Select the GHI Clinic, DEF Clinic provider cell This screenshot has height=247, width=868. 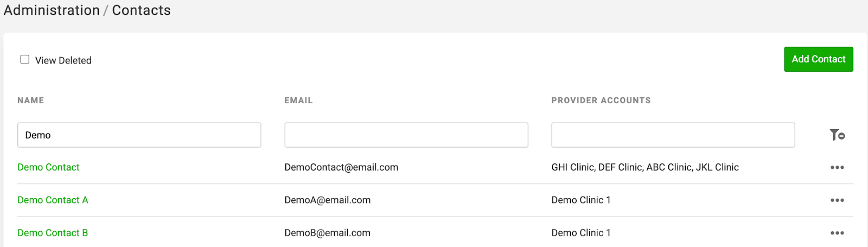tap(645, 167)
